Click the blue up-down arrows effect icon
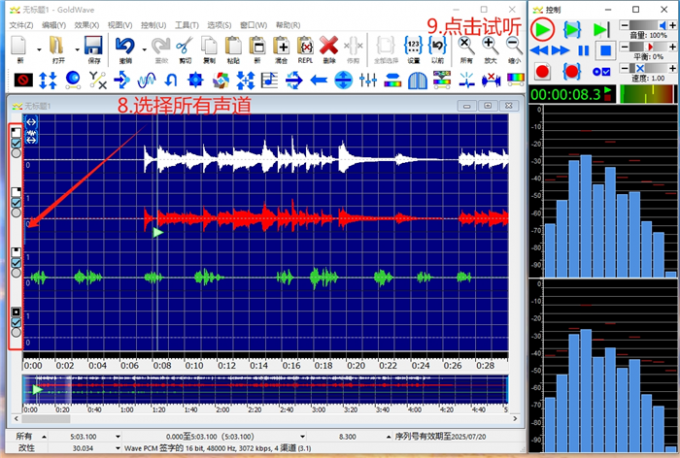Image resolution: width=680 pixels, height=458 pixels. point(48,80)
